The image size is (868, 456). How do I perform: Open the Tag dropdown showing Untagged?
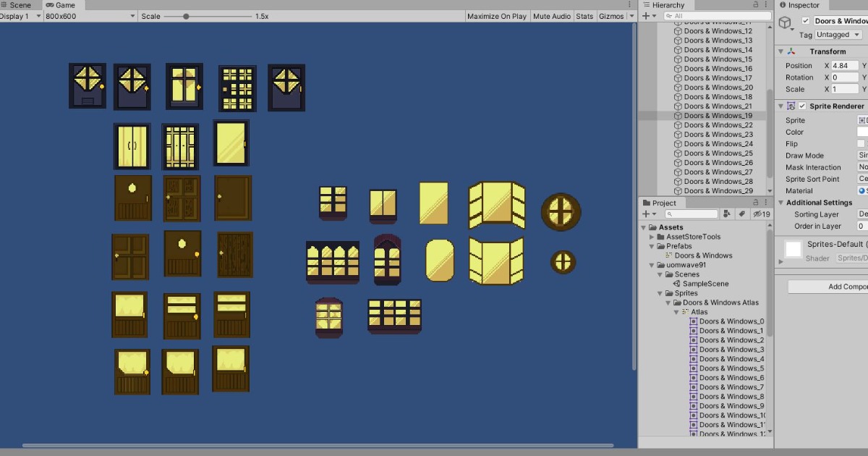pos(838,34)
